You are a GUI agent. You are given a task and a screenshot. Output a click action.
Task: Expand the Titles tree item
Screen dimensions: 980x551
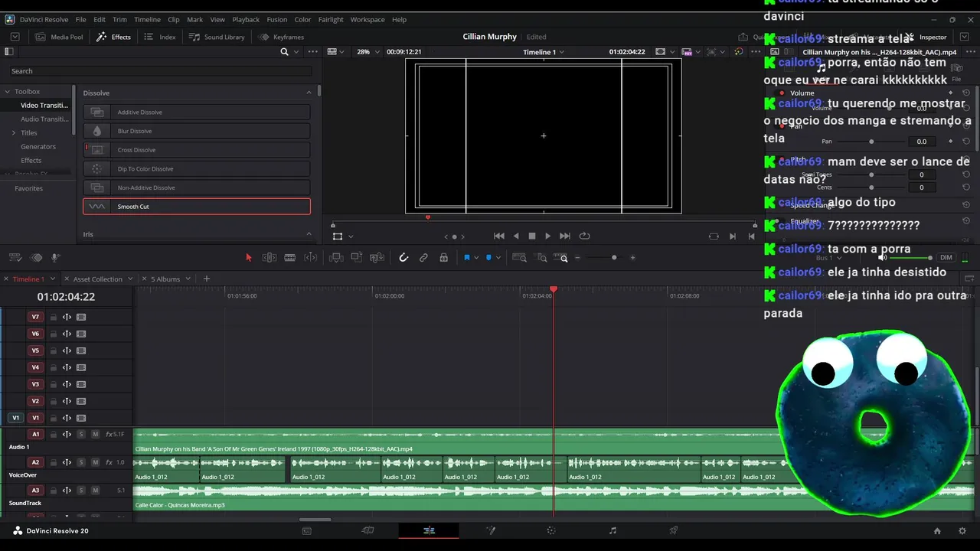pyautogui.click(x=13, y=133)
